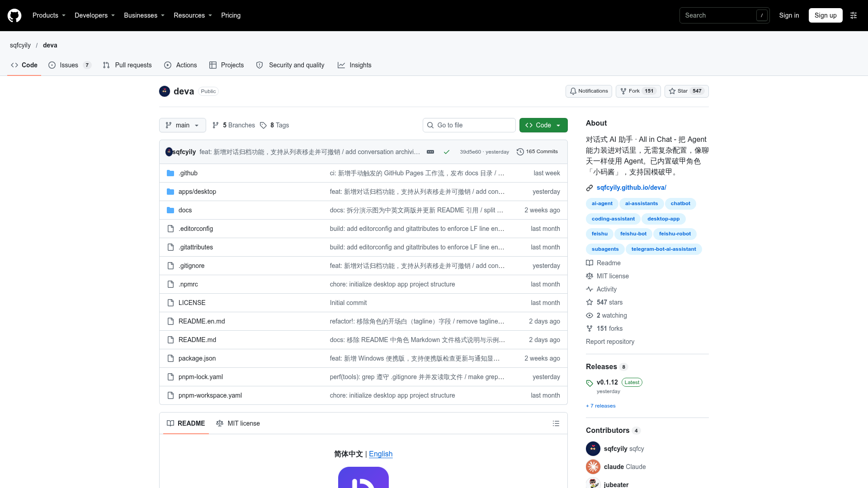The width and height of the screenshot is (868, 488).
Task: Click the Sign up button
Action: pyautogui.click(x=826, y=15)
